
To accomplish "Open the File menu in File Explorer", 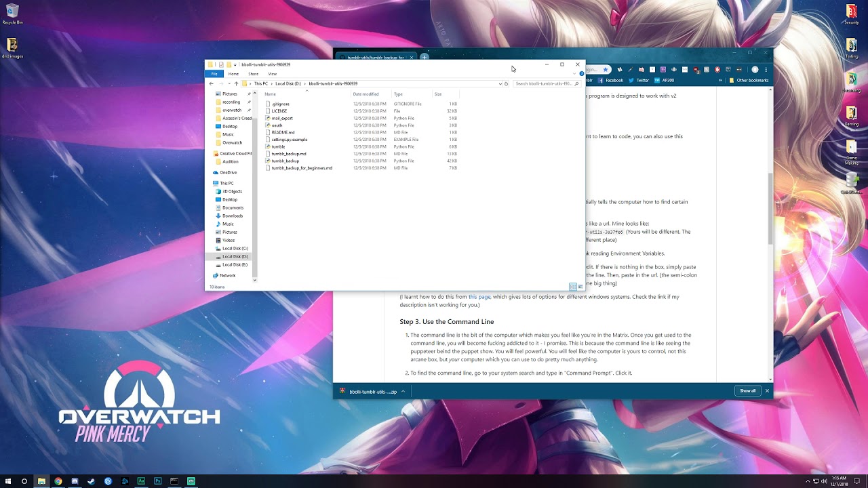I will point(214,74).
